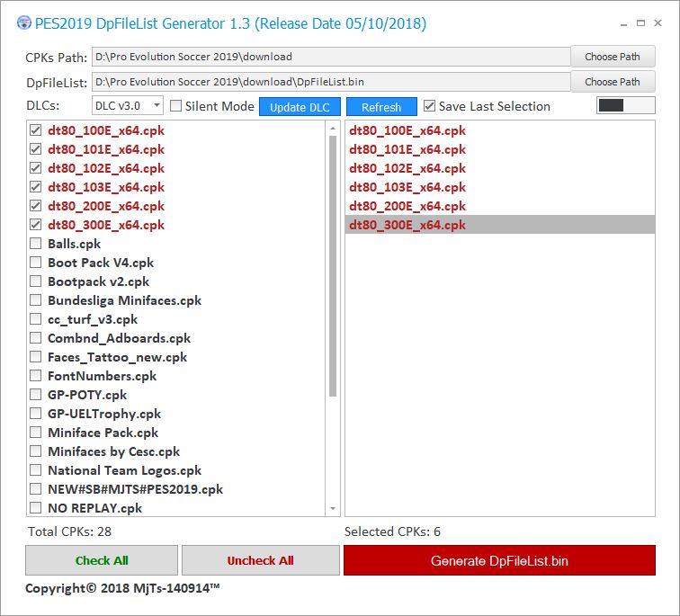Uncheck dt80_100E_x64.cpk in the left list
The image size is (680, 616).
(x=36, y=130)
